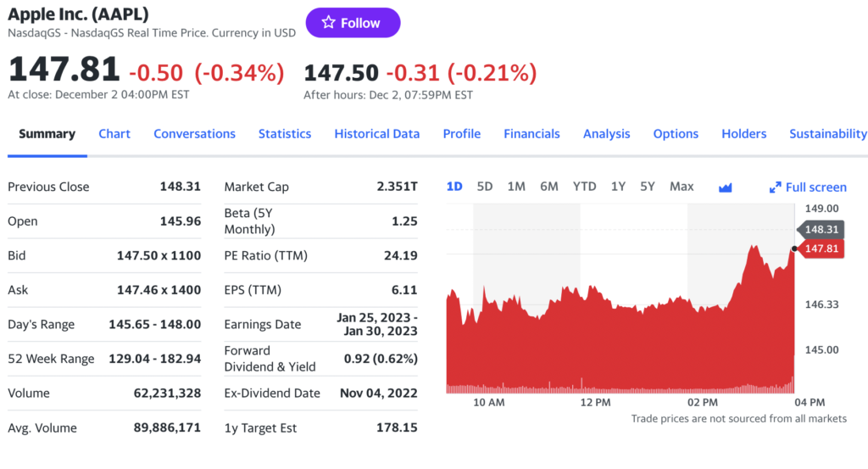The width and height of the screenshot is (868, 469).
Task: Switch to the Analysis tab
Action: point(606,134)
